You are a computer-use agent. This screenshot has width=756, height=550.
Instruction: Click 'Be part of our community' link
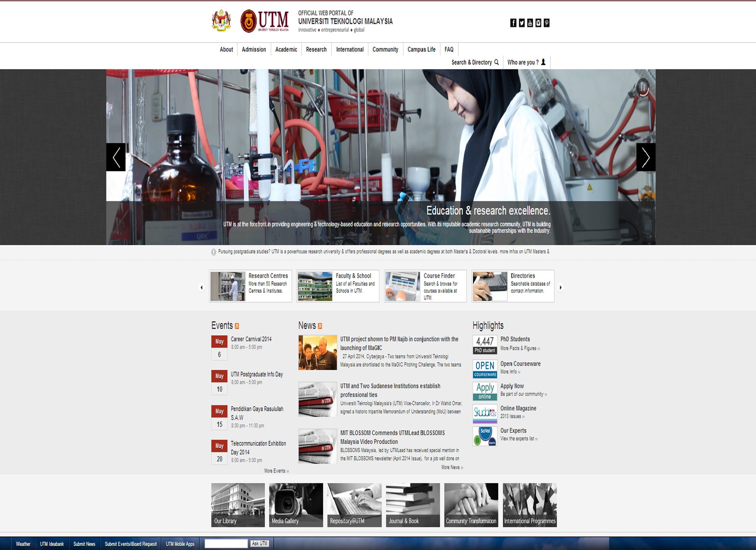(x=523, y=394)
